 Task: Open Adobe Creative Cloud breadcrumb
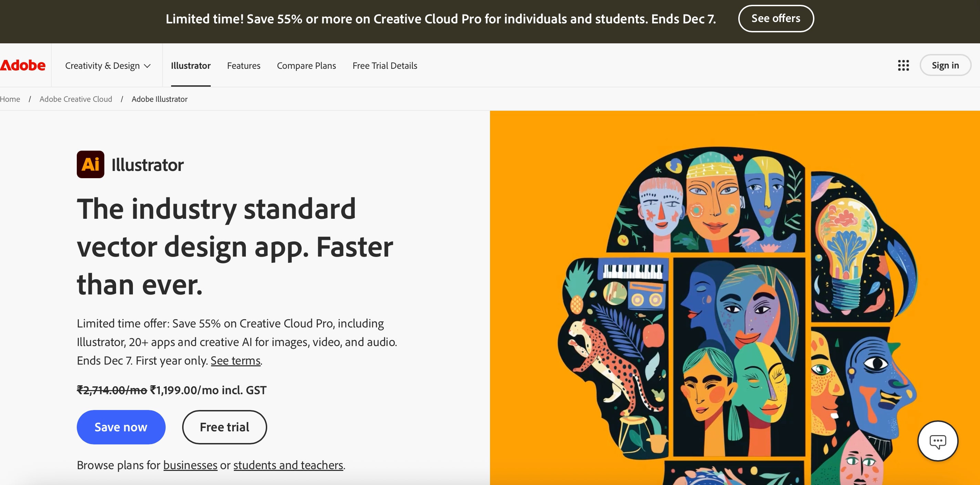point(76,99)
